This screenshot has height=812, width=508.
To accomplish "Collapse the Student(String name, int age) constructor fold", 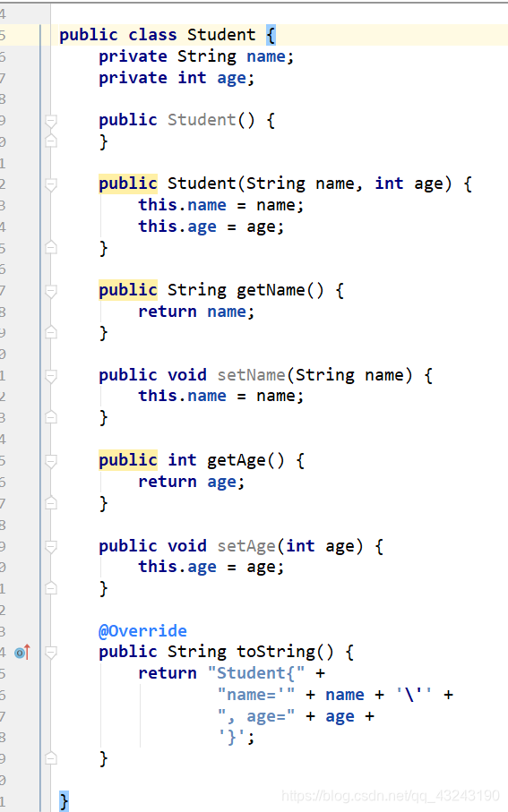I will click(51, 184).
